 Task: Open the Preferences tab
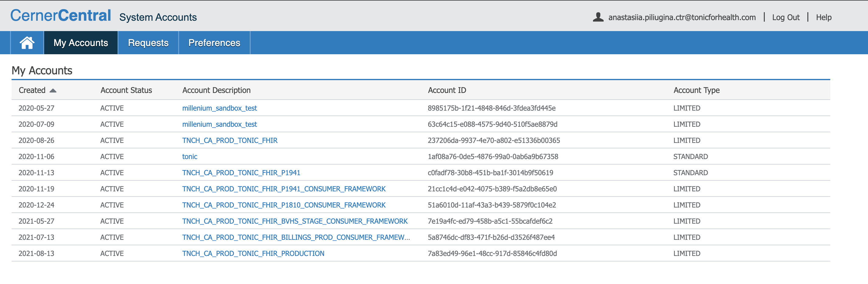point(214,43)
